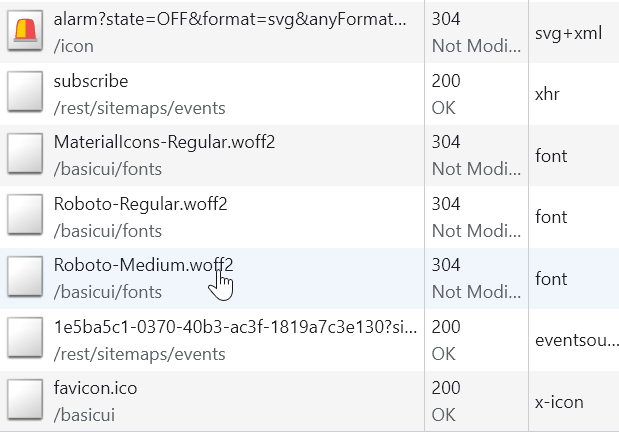This screenshot has height=432, width=619.
Task: Click the file icon next to Roboto-Regular.woff2
Action: [x=25, y=217]
